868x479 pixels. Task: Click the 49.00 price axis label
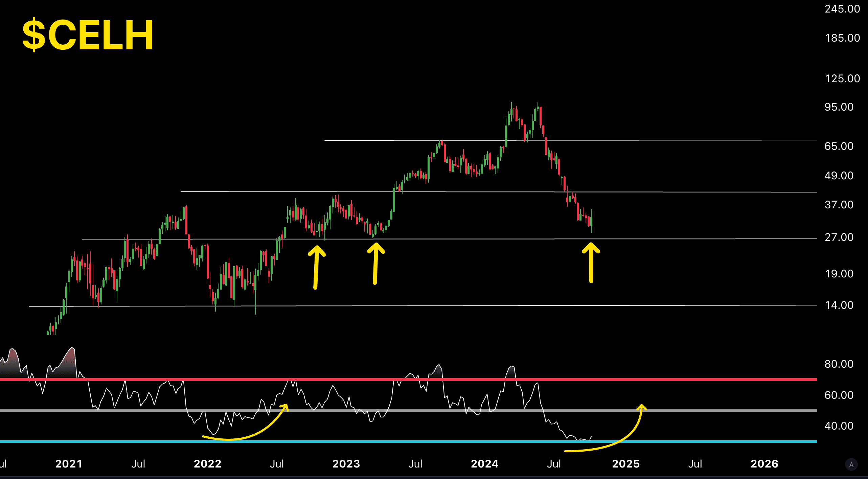839,176
